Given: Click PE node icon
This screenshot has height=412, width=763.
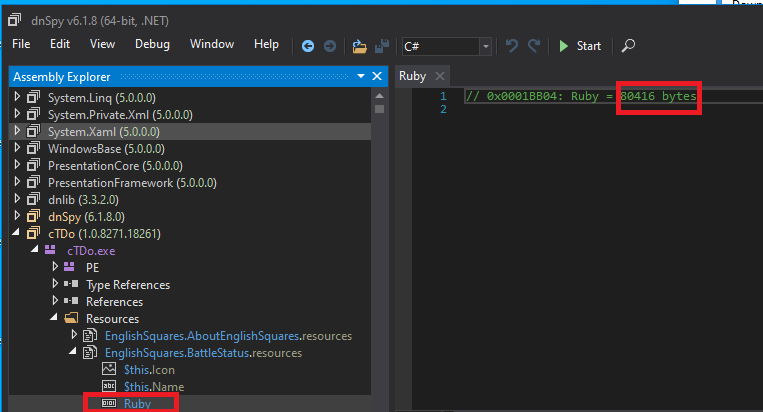Looking at the screenshot, I should pyautogui.click(x=69, y=267).
